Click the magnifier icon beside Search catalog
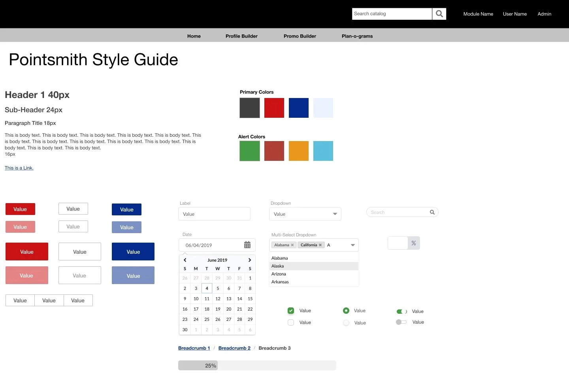Screen dimensions: 569x392 point(439,14)
